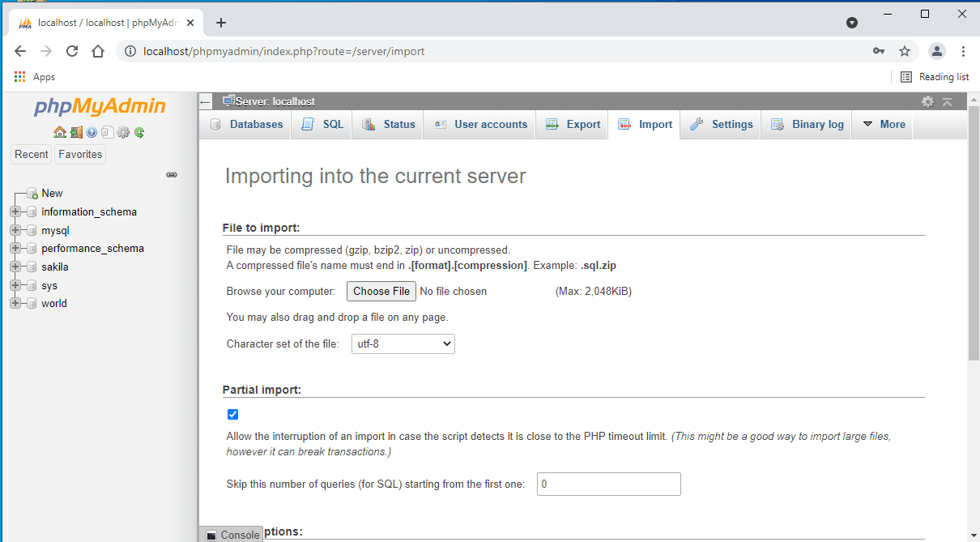
Task: Open page settings gear on the header bar
Action: point(927,100)
